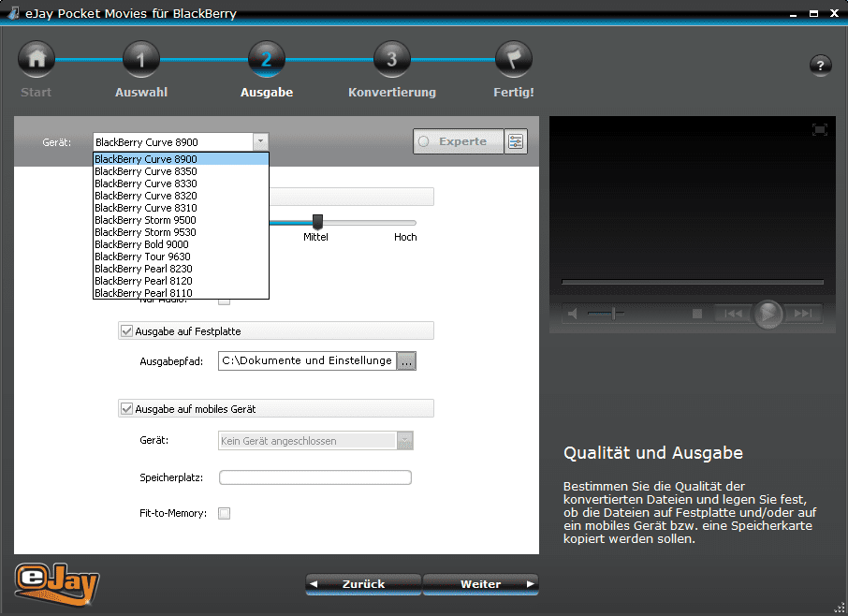Open step 1 Auswahl
The width and height of the screenshot is (848, 616).
141,61
